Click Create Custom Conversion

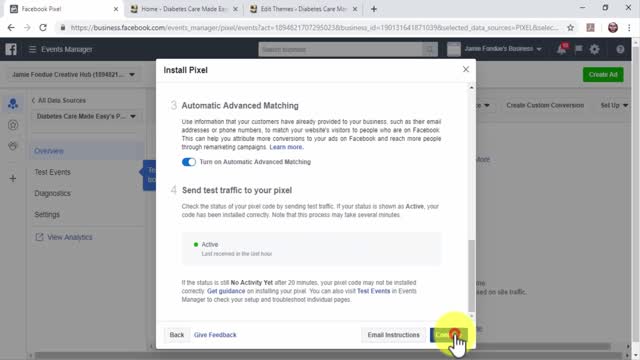tap(545, 105)
